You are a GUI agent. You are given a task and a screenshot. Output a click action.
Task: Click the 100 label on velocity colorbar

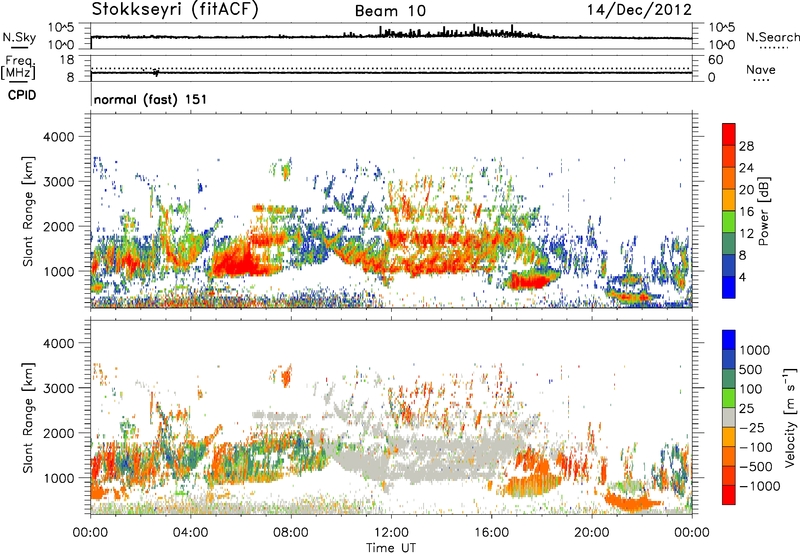pos(751,389)
